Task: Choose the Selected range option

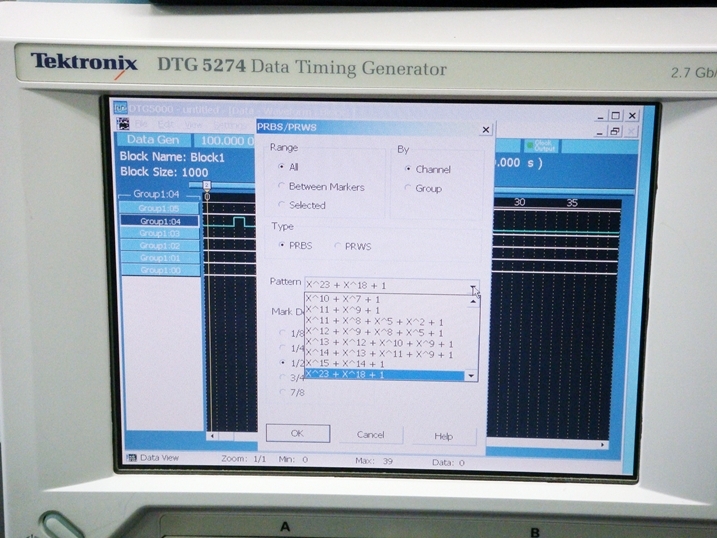Action: pos(281,204)
